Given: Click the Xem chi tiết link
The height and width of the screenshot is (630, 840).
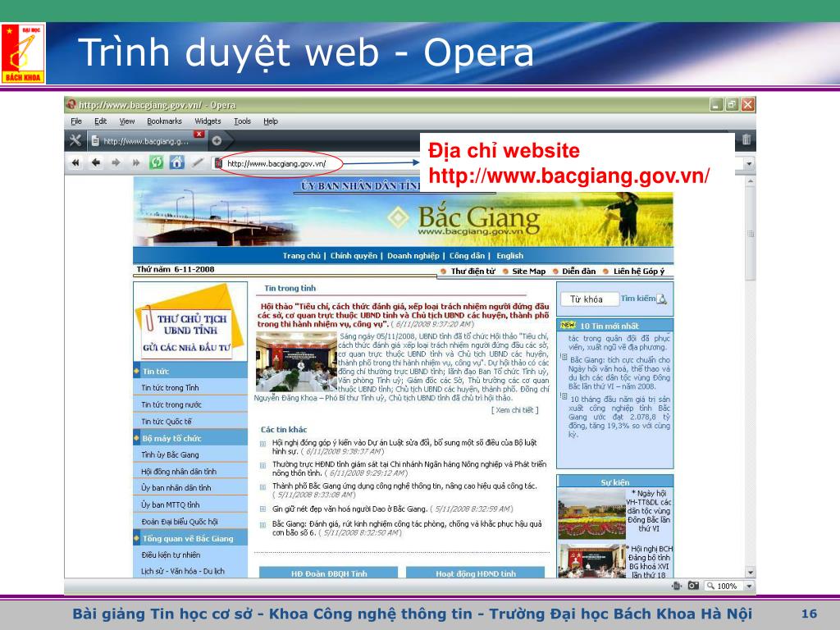Looking at the screenshot, I should point(515,410).
